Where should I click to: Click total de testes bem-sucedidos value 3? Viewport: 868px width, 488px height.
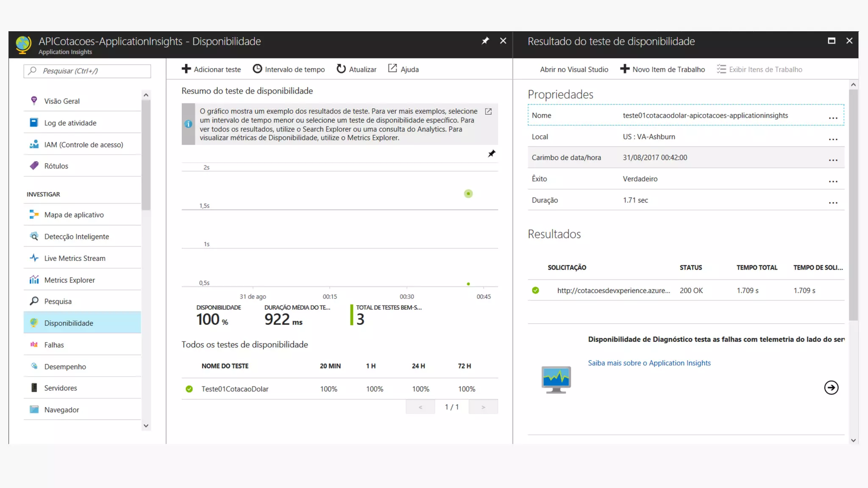pyautogui.click(x=360, y=319)
